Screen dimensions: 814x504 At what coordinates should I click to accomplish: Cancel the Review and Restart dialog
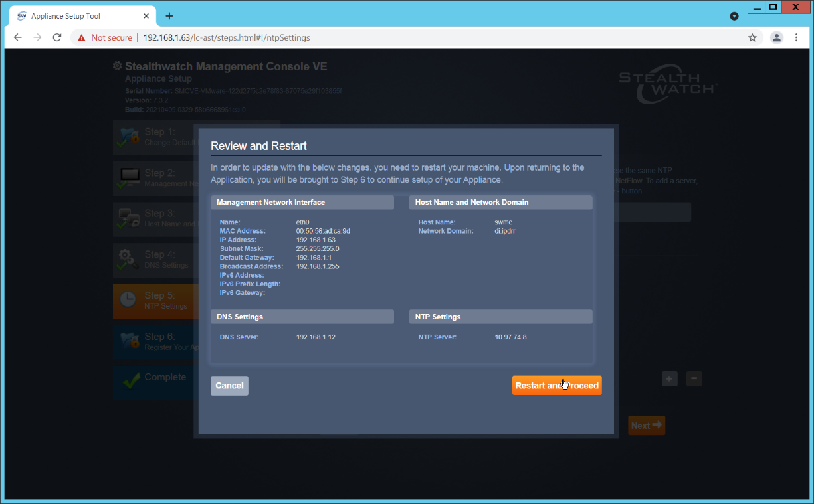(x=229, y=386)
